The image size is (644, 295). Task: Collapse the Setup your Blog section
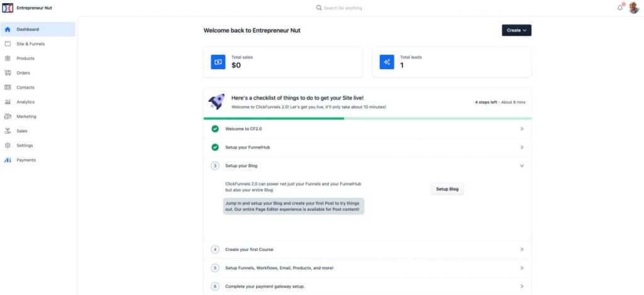tap(522, 166)
